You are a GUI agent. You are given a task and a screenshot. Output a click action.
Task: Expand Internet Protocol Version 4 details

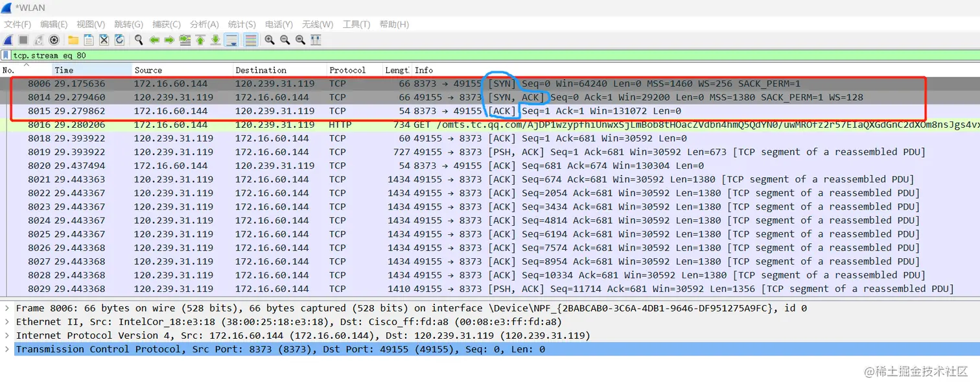7,335
